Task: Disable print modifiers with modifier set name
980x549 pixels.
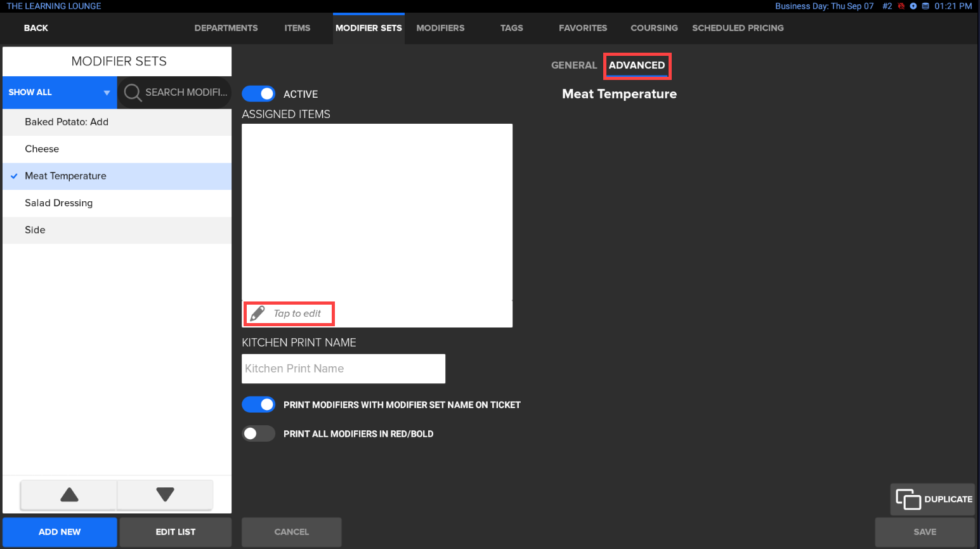Action: (259, 405)
